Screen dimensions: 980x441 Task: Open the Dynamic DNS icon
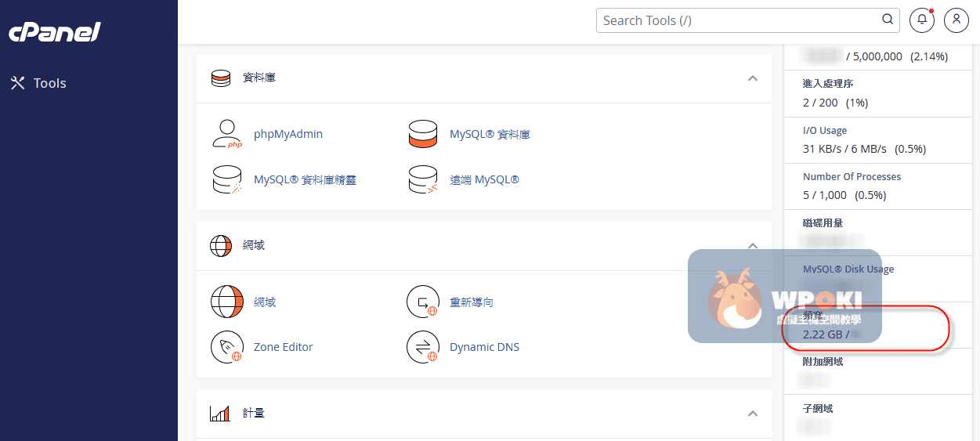(422, 347)
